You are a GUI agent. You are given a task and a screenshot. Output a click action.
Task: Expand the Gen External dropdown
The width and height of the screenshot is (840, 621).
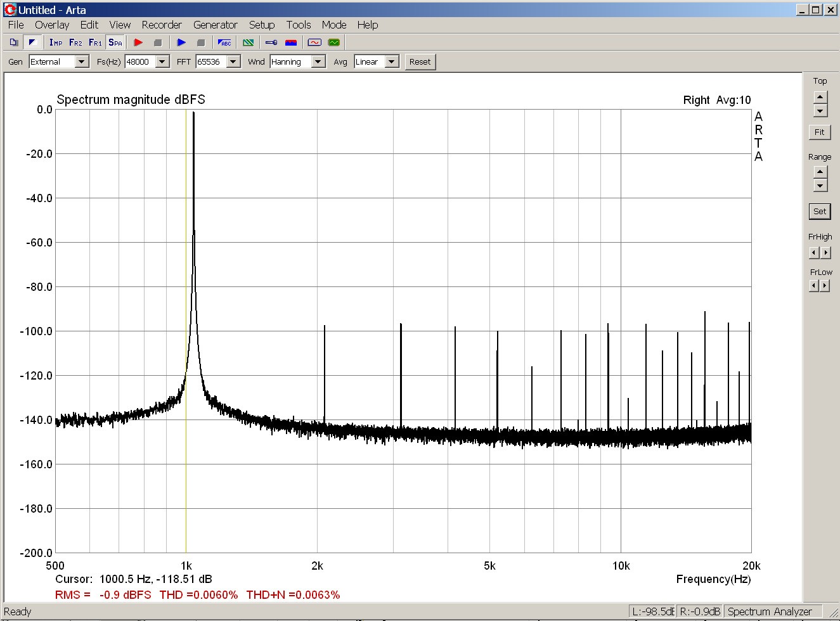click(x=82, y=61)
